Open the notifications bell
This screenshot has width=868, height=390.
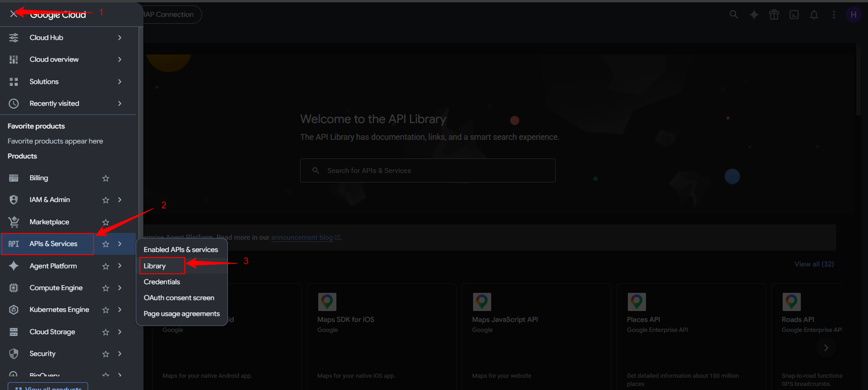pyautogui.click(x=814, y=15)
